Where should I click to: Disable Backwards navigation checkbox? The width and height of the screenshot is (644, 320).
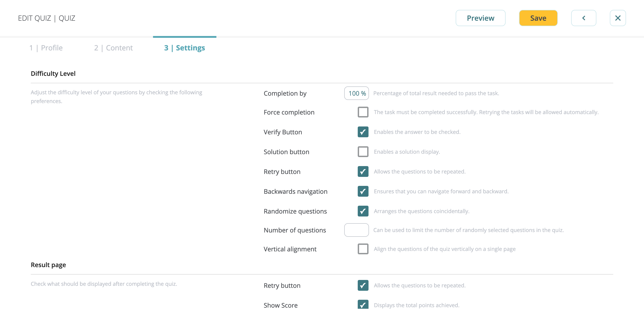pyautogui.click(x=363, y=191)
